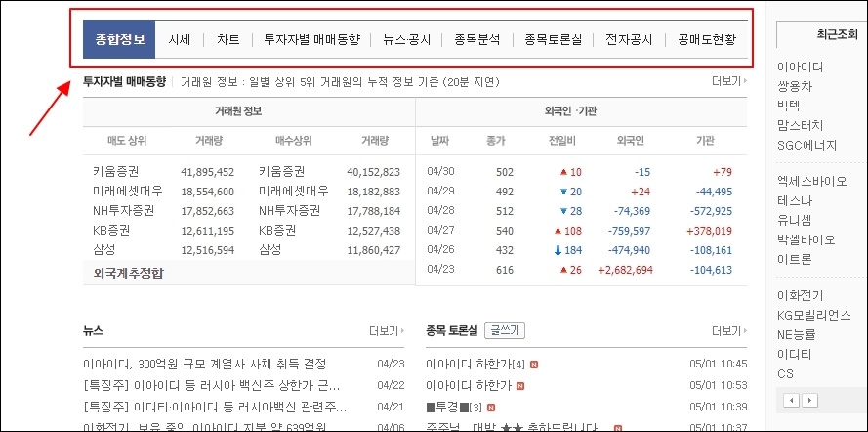Open NE능률 in recent list

[796, 334]
